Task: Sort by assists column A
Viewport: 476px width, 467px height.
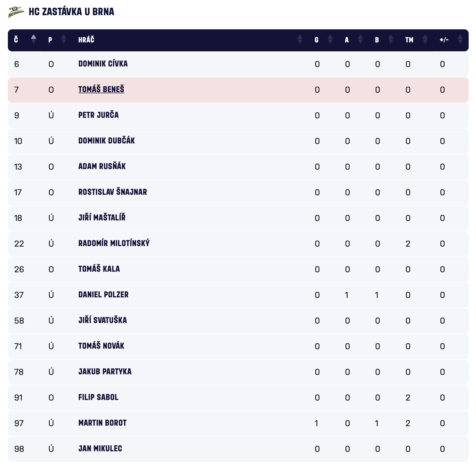Action: 360,40
